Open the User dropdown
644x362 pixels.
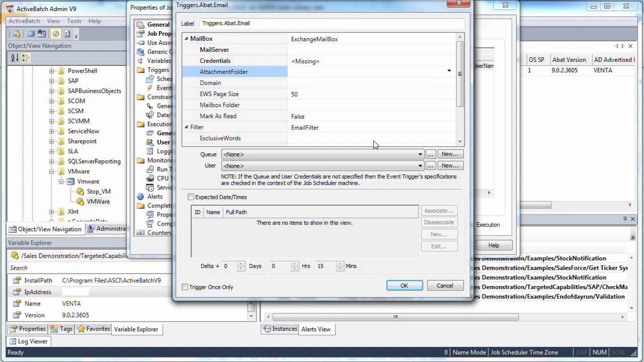click(420, 166)
